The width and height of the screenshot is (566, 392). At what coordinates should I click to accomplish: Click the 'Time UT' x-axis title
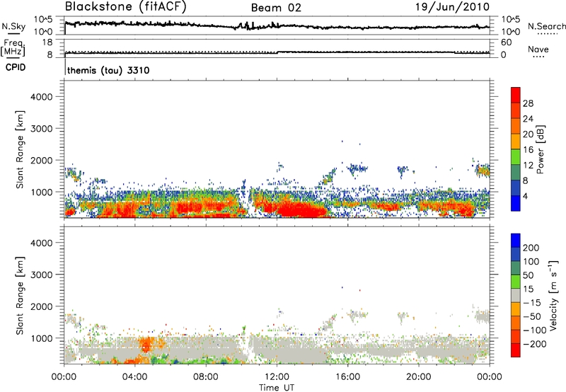click(x=277, y=387)
